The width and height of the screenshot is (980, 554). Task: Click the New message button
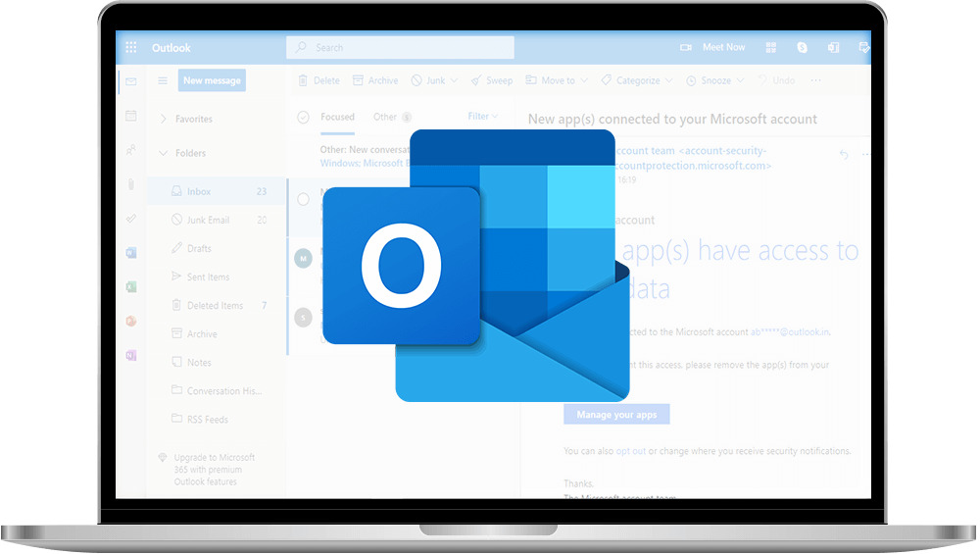pyautogui.click(x=212, y=80)
